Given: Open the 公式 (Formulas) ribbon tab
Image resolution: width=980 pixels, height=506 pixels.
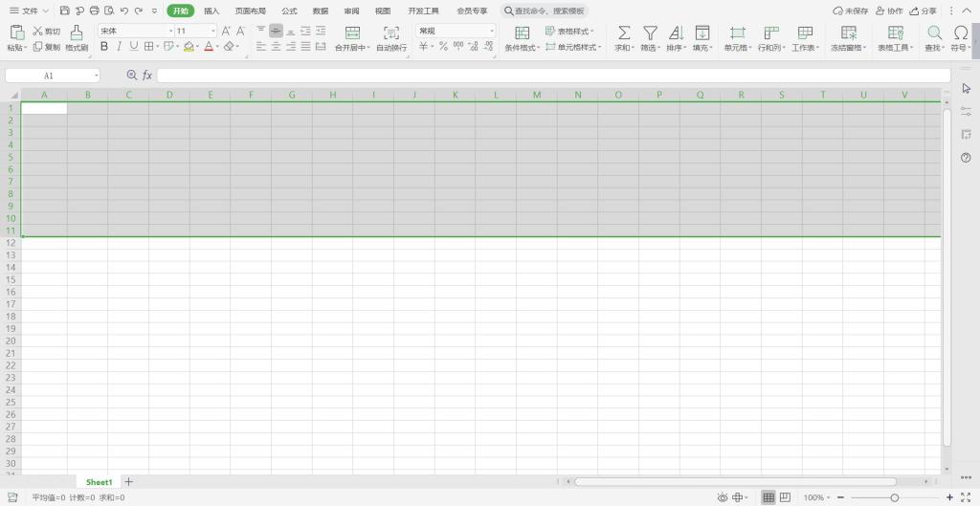Looking at the screenshot, I should (x=289, y=11).
